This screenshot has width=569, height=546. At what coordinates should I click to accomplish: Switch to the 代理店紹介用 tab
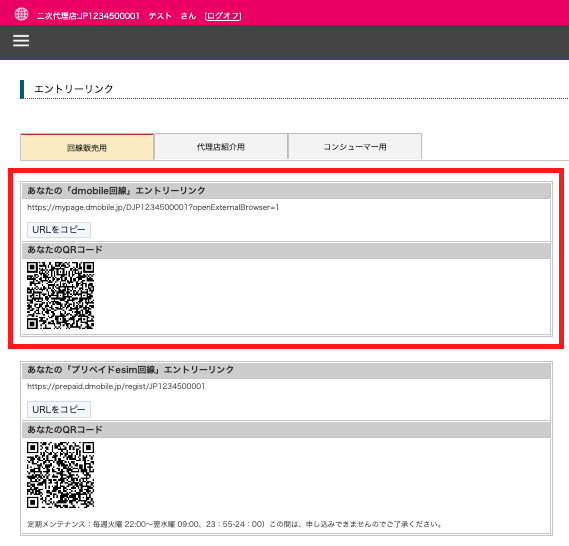pyautogui.click(x=221, y=147)
